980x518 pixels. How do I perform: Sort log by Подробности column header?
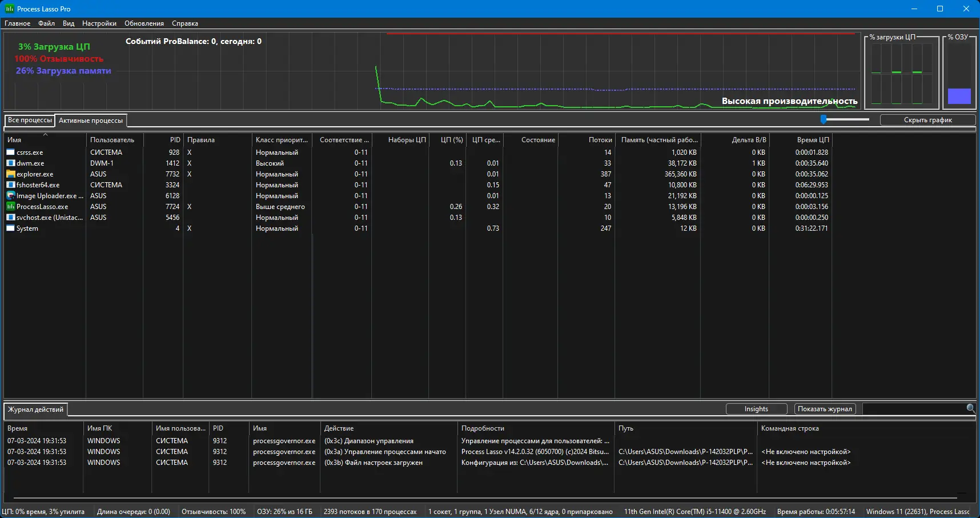[536, 428]
